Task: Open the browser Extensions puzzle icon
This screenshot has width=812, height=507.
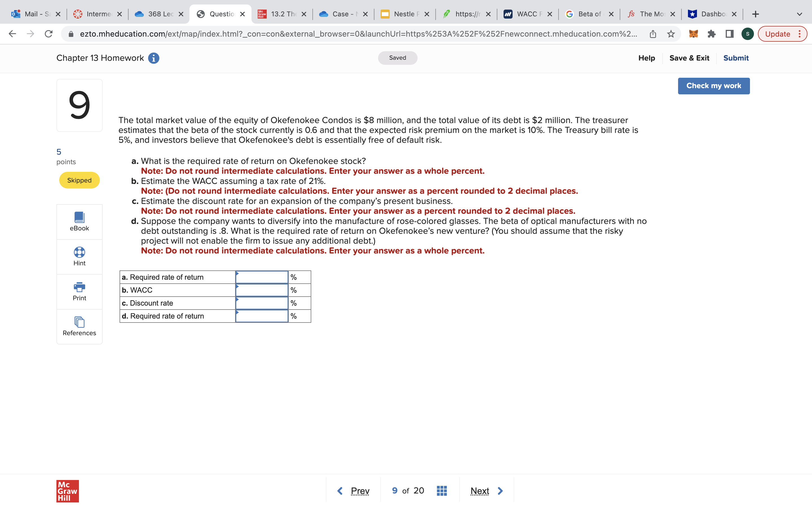Action: coord(711,34)
